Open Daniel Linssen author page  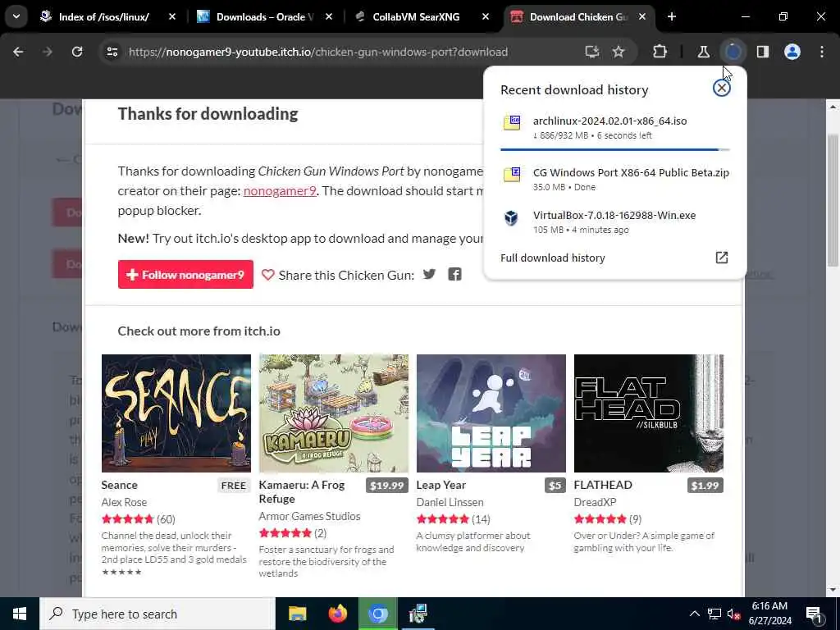(x=450, y=502)
